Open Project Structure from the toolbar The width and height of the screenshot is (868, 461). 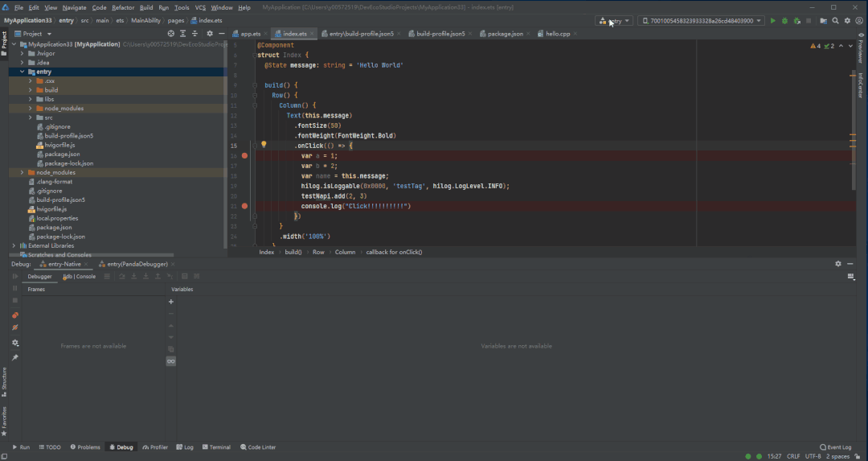coord(823,20)
